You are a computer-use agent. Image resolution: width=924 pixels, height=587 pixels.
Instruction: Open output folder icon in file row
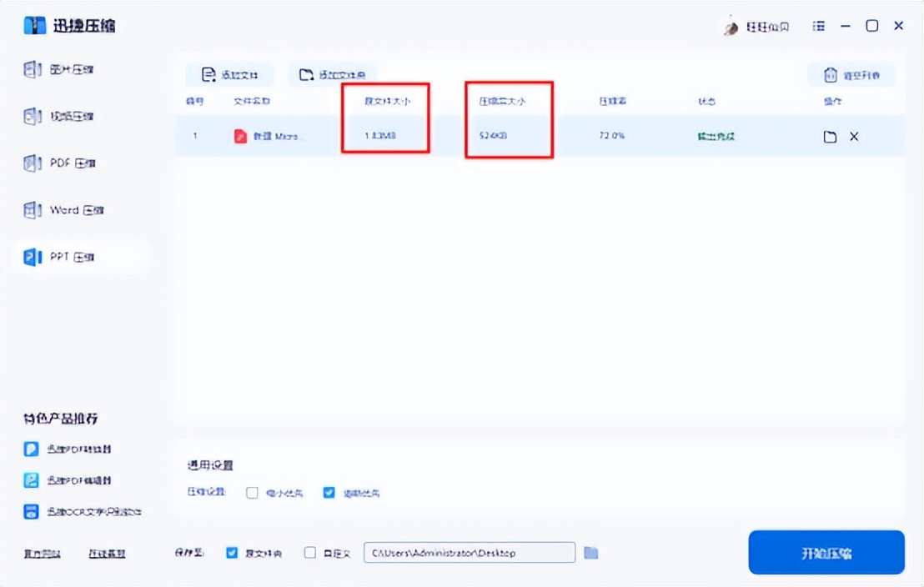click(x=830, y=137)
